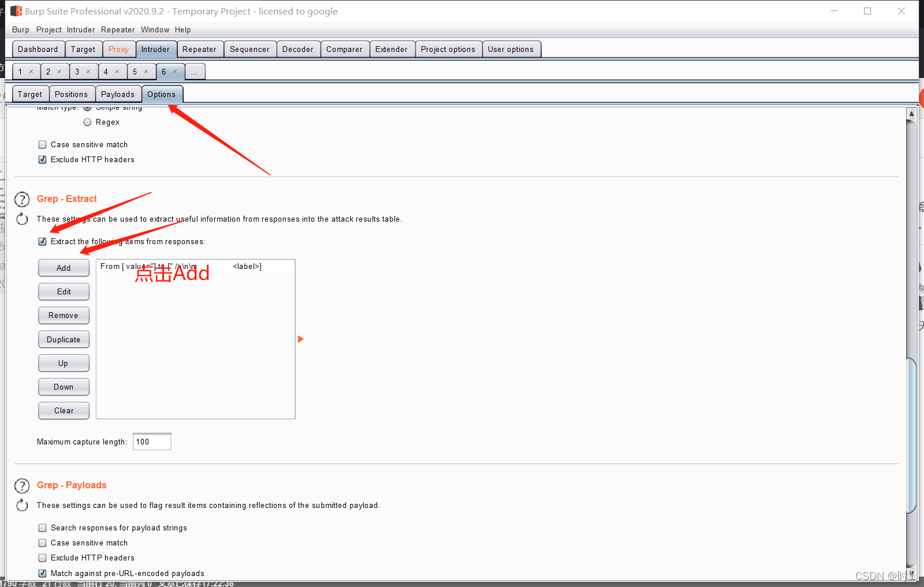Close Intruder attack tab 1
Viewport: 924px width, 587px height.
point(31,72)
